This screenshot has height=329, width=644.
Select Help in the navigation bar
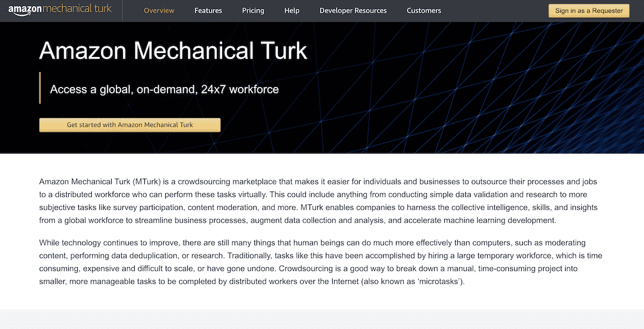292,11
